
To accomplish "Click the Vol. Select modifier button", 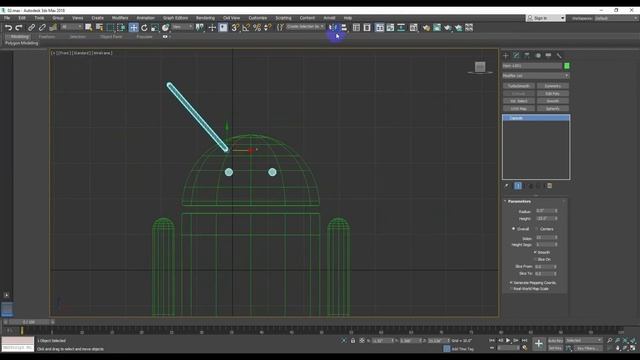I will click(518, 101).
